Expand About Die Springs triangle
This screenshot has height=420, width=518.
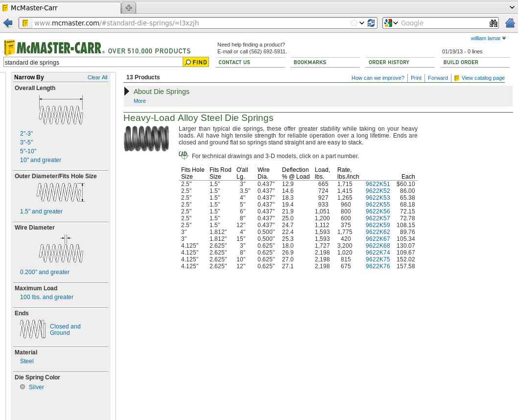tap(126, 92)
